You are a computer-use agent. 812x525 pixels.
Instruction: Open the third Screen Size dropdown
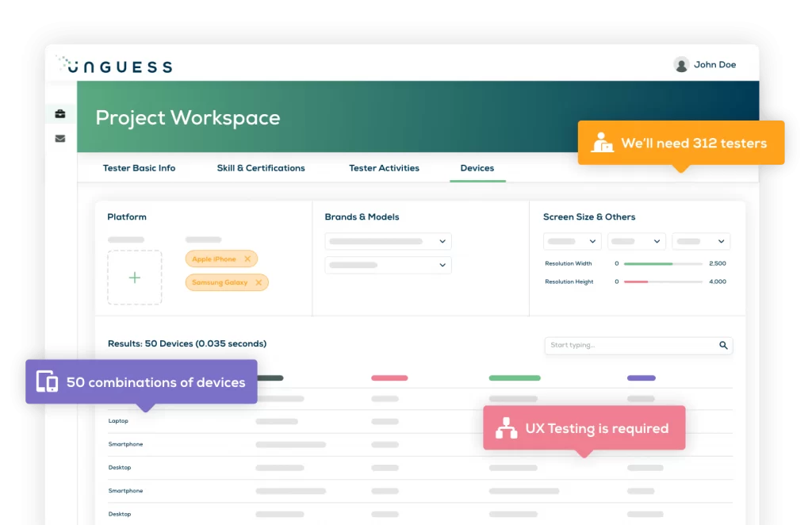701,241
